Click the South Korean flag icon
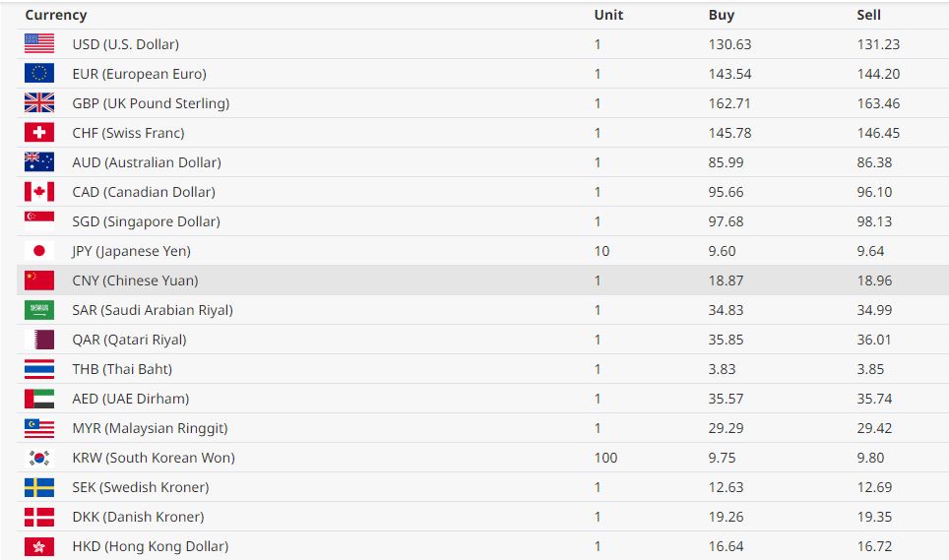Image resolution: width=949 pixels, height=560 pixels. click(39, 458)
